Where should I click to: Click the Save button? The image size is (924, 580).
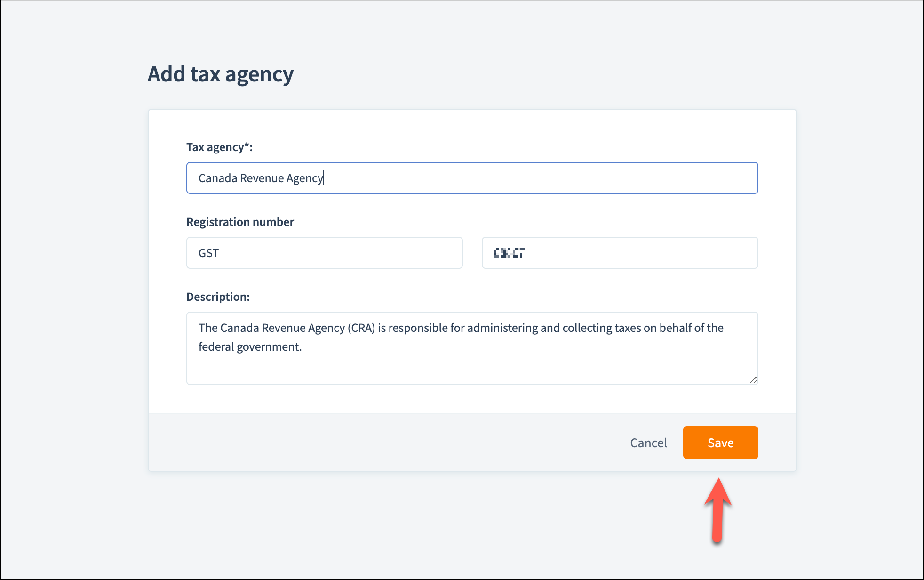[720, 443]
